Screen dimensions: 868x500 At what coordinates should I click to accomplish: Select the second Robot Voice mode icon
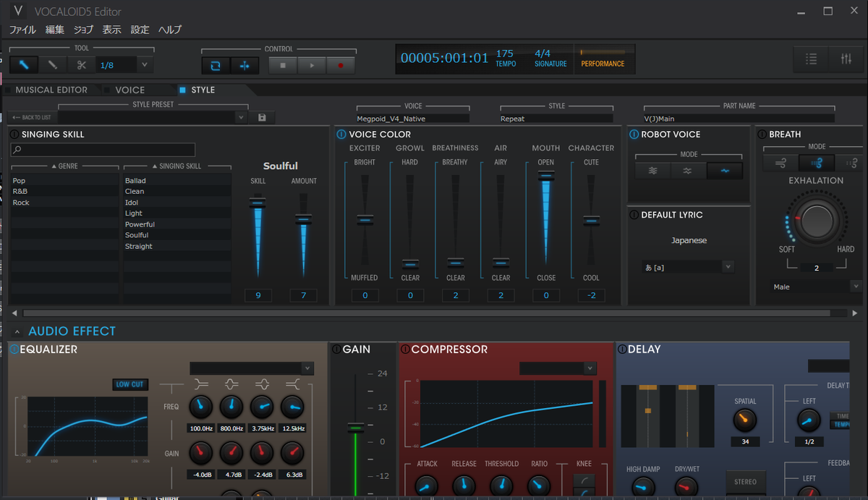pos(688,171)
